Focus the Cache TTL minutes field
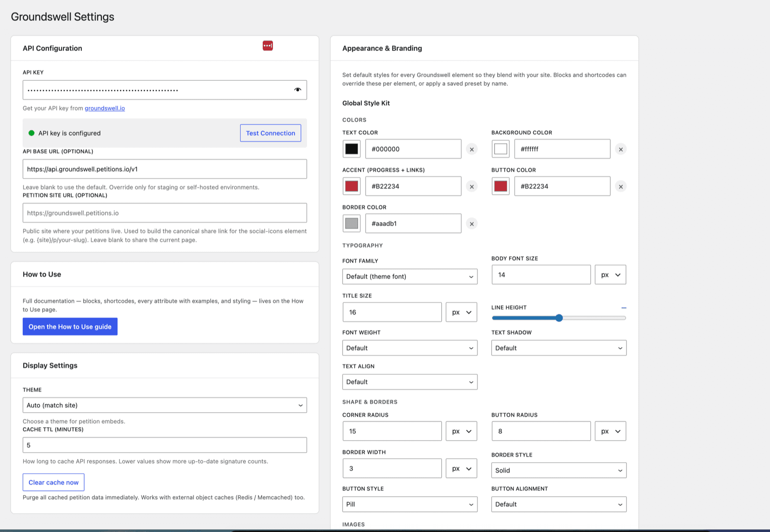The height and width of the screenshot is (532, 770). tap(165, 445)
